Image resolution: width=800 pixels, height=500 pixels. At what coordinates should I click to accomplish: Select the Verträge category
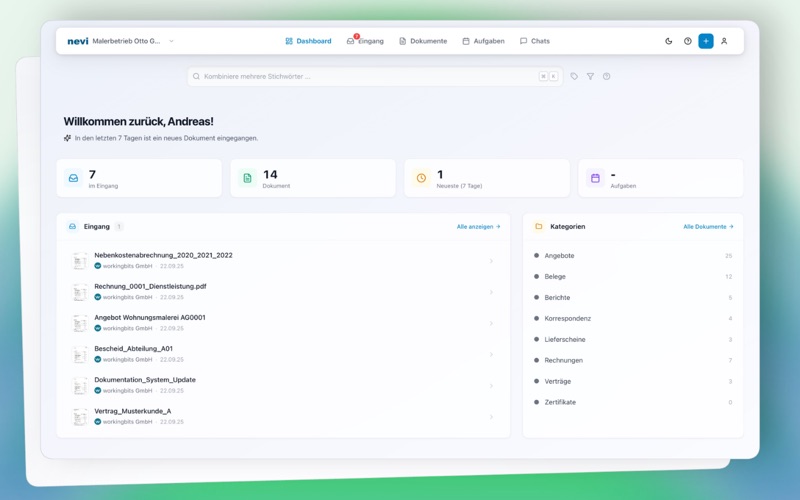pos(633,381)
